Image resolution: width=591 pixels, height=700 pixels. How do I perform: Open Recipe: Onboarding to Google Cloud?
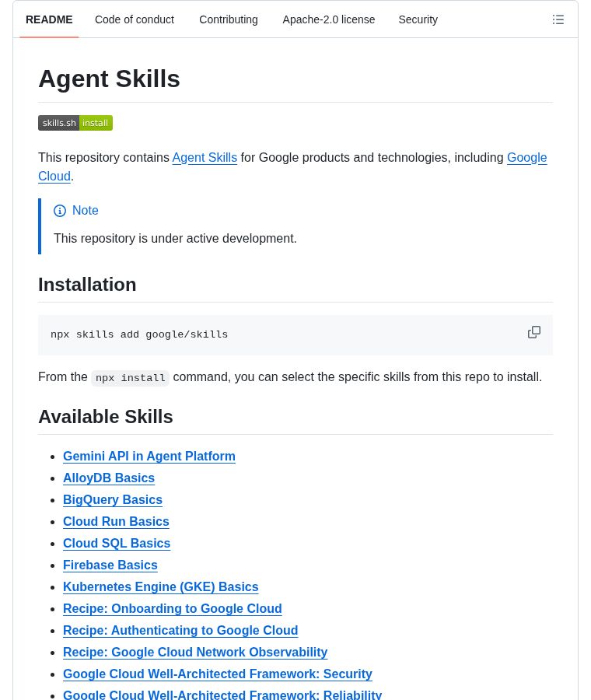click(x=173, y=609)
